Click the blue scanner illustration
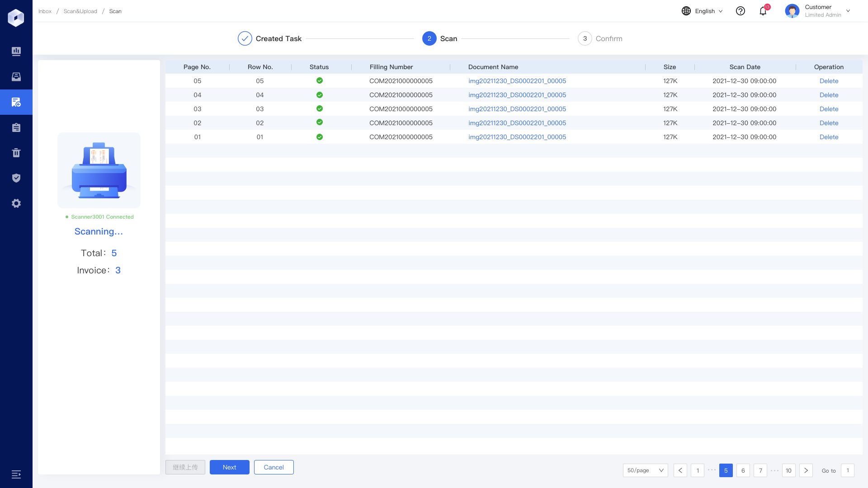 pyautogui.click(x=99, y=170)
